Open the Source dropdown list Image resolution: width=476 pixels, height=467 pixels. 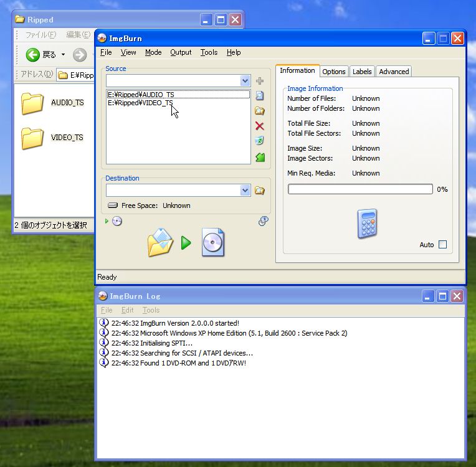(x=245, y=81)
